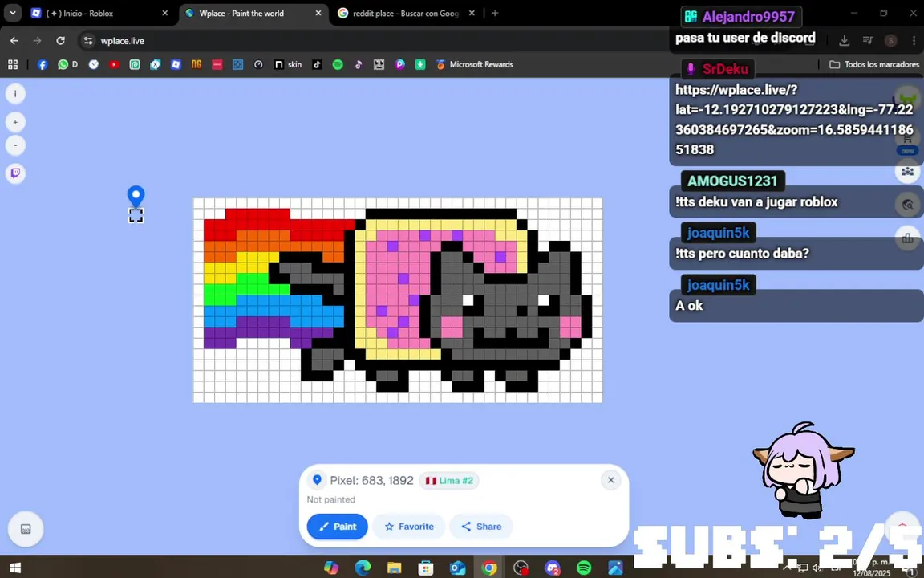Open Discord from taskbar

click(x=552, y=568)
